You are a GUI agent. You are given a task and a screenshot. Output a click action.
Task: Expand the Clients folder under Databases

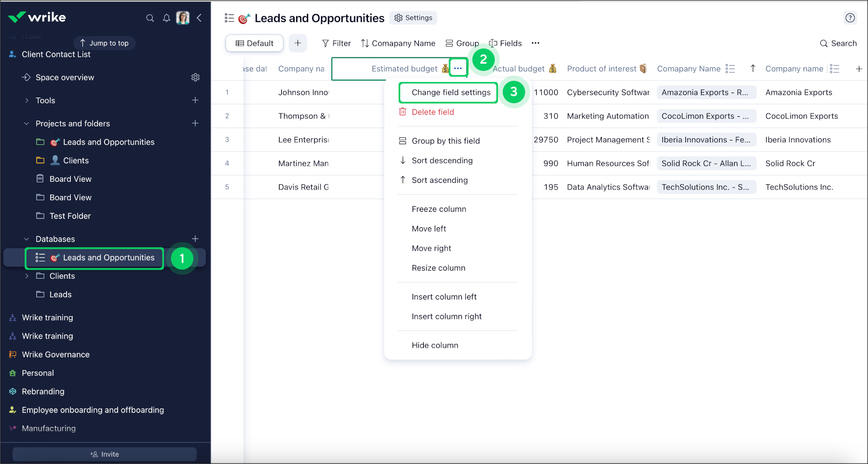coord(27,276)
